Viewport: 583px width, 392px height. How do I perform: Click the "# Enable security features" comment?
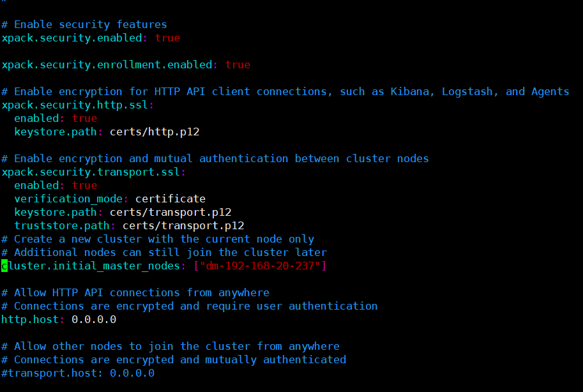[x=84, y=24]
